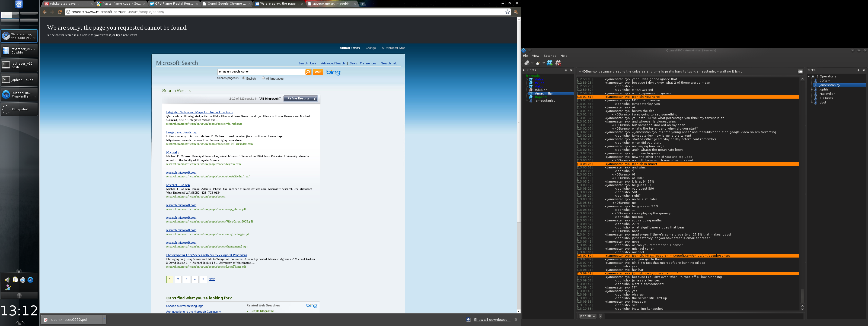The width and height of the screenshot is (868, 326).
Task: Bookmark page with star icon
Action: 508,12
